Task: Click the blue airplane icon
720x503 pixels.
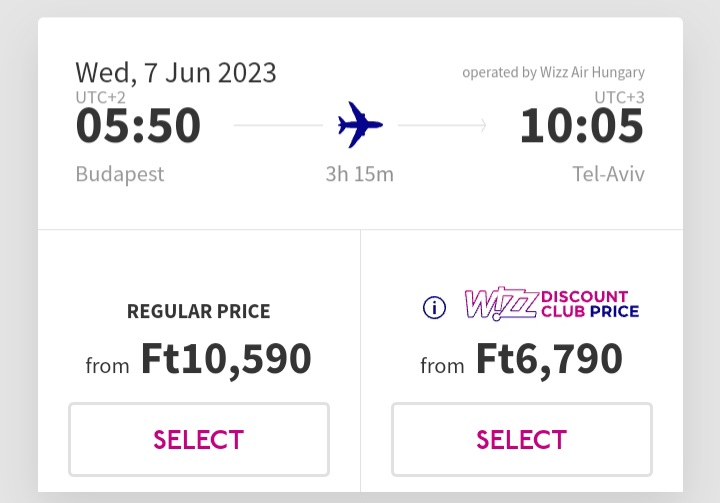Action: [360, 124]
